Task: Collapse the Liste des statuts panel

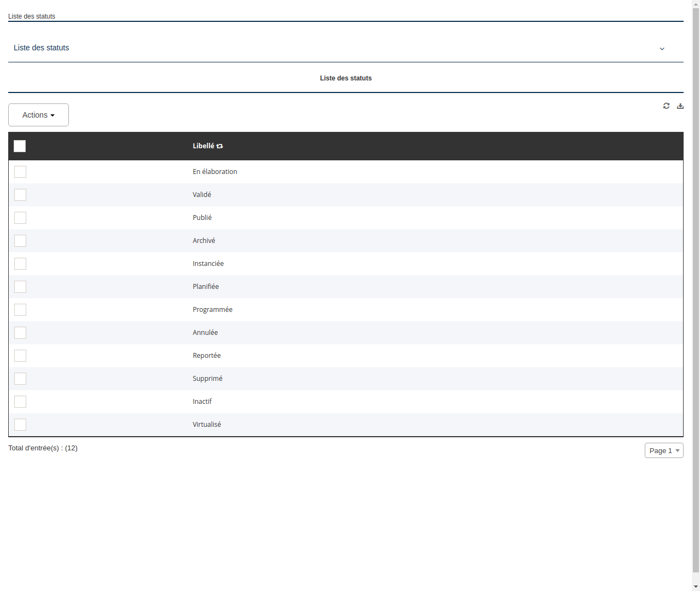Action: point(662,49)
